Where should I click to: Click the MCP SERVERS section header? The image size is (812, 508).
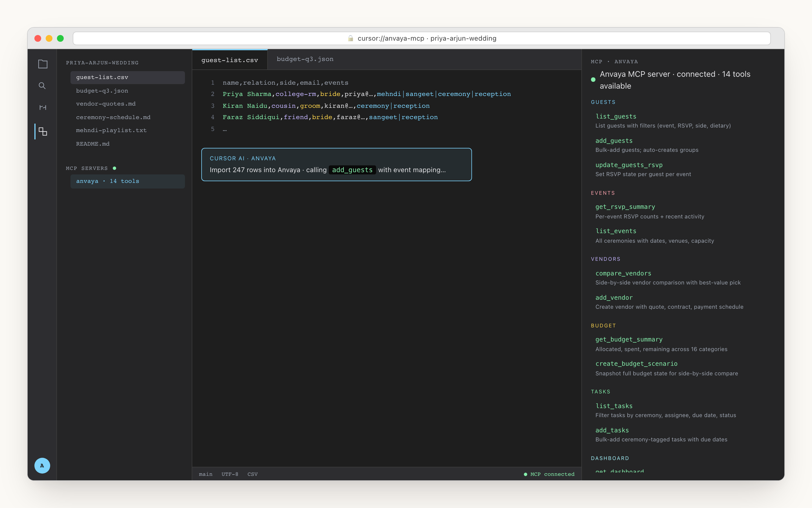(x=87, y=168)
